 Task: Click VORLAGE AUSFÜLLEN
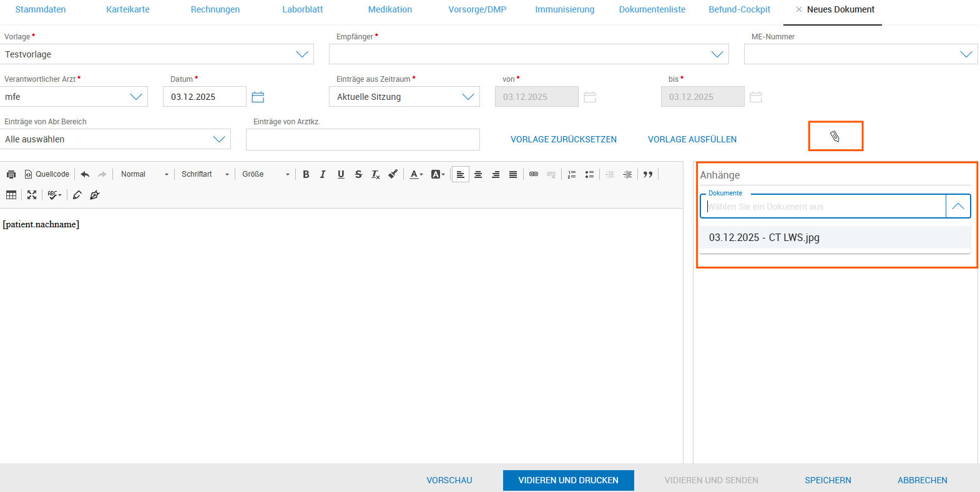pos(692,139)
